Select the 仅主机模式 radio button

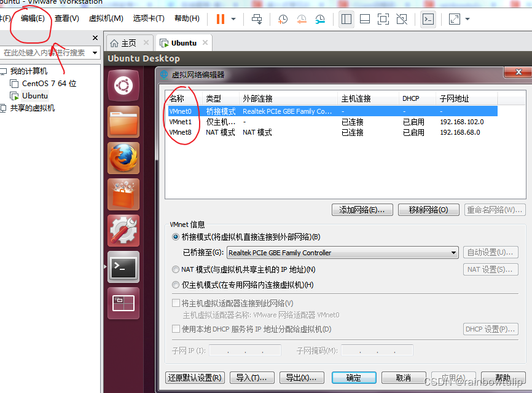point(176,285)
